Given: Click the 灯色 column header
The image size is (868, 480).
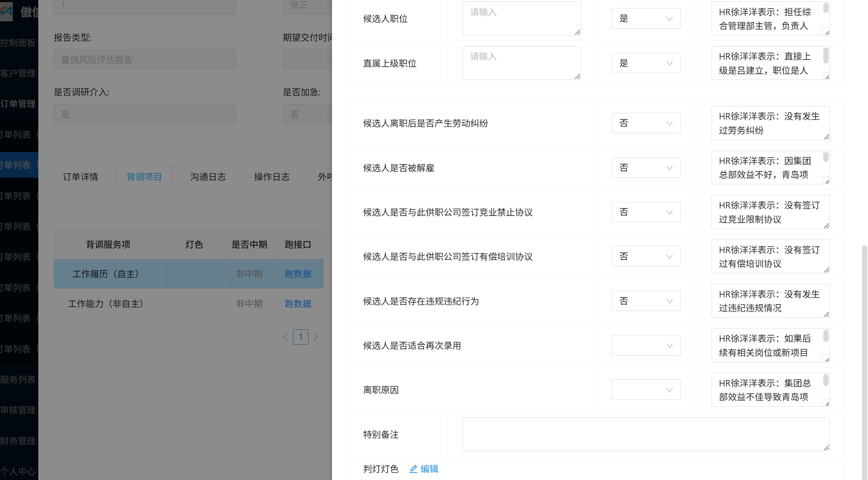Looking at the screenshot, I should tap(194, 244).
